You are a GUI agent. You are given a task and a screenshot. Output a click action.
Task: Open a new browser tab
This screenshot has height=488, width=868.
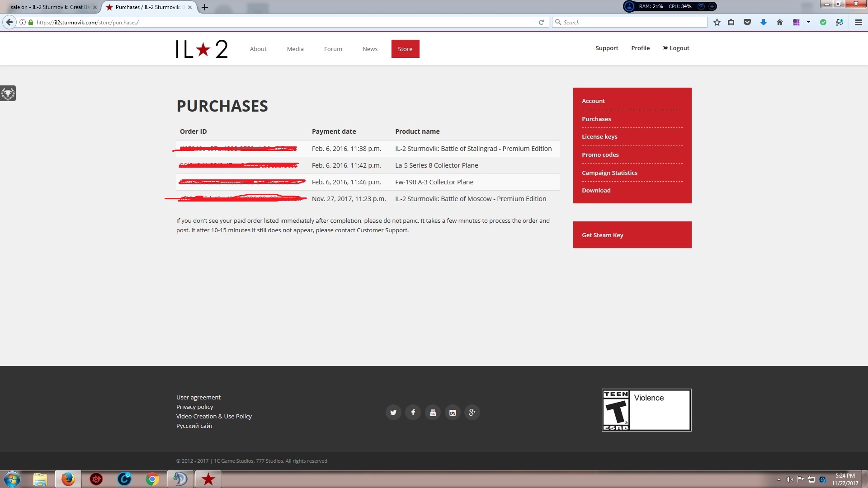205,7
